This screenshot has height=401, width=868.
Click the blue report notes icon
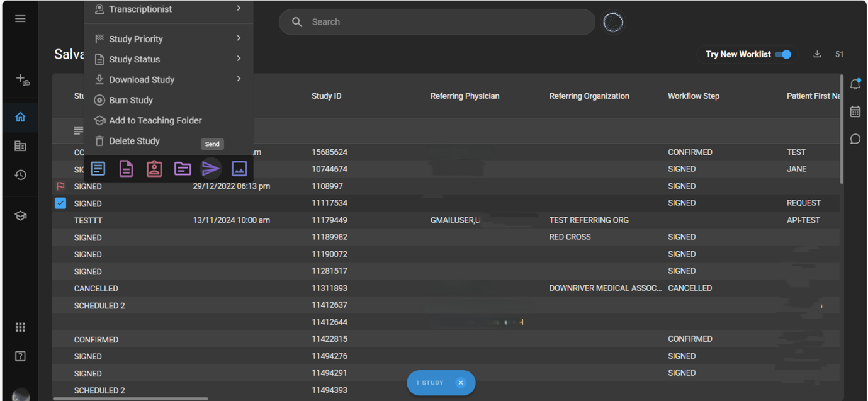(98, 169)
